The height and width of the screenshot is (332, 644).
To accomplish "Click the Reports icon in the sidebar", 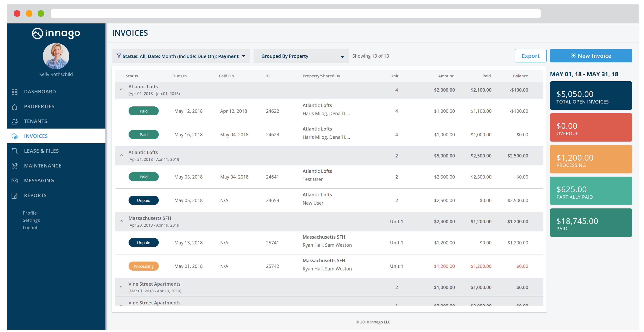I will point(15,195).
